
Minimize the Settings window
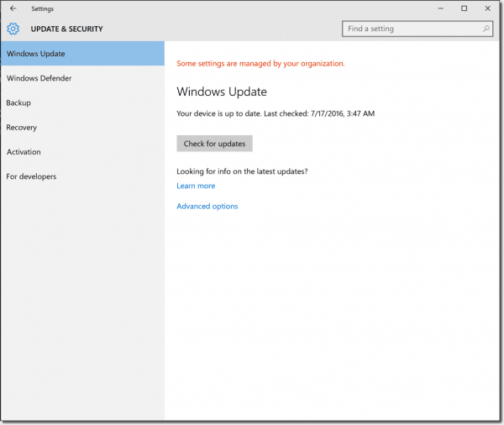pyautogui.click(x=441, y=8)
